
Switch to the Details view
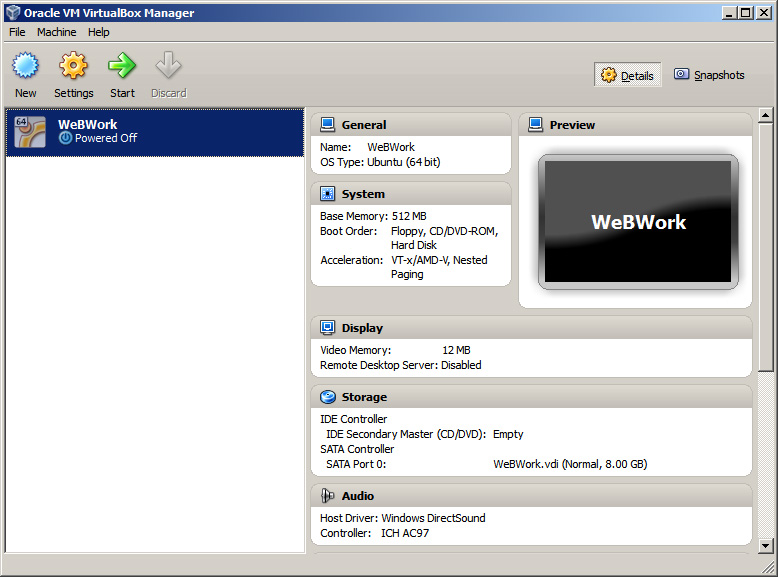[628, 75]
